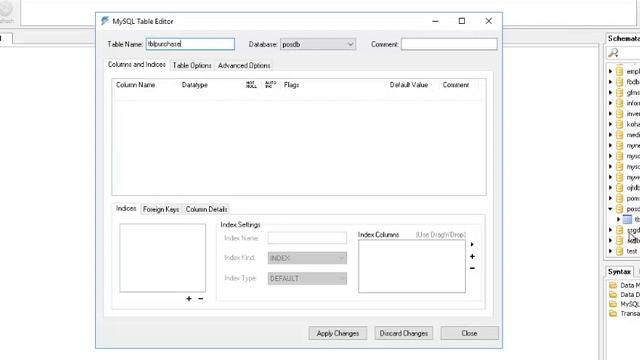
Task: Select the 'test' database icon in Schemata
Action: (620, 251)
